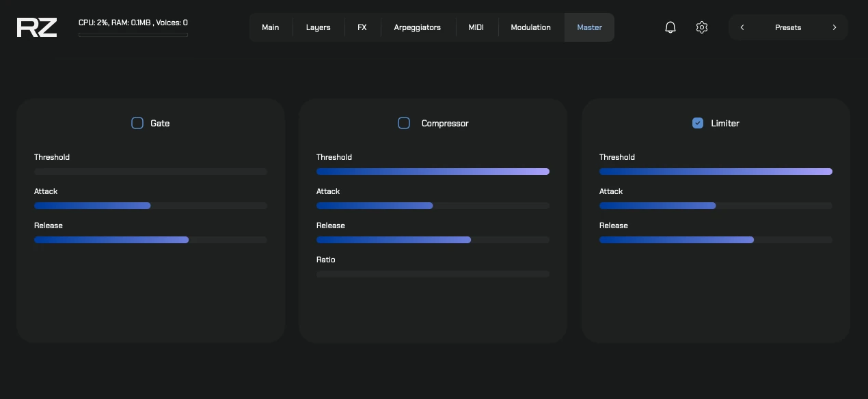Screen dimensions: 868x399
Task: Switch to the Main tab
Action: click(270, 27)
